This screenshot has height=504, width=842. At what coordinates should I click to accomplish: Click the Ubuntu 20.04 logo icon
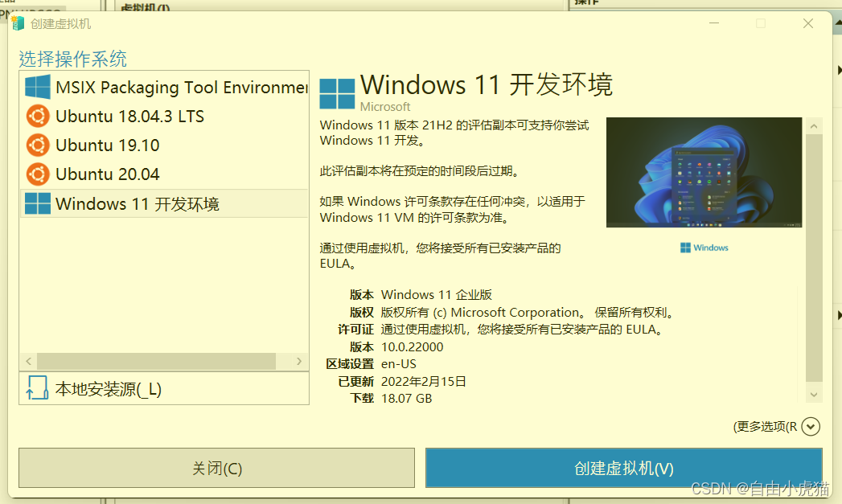point(38,174)
